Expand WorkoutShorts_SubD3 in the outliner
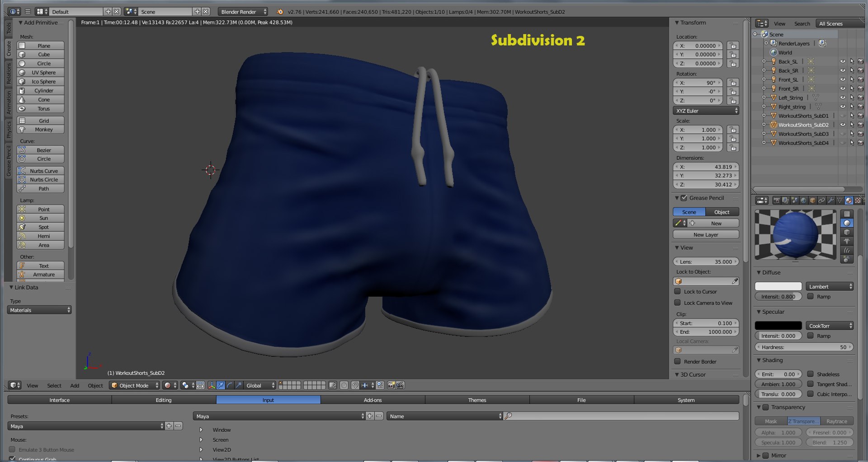 [x=764, y=134]
